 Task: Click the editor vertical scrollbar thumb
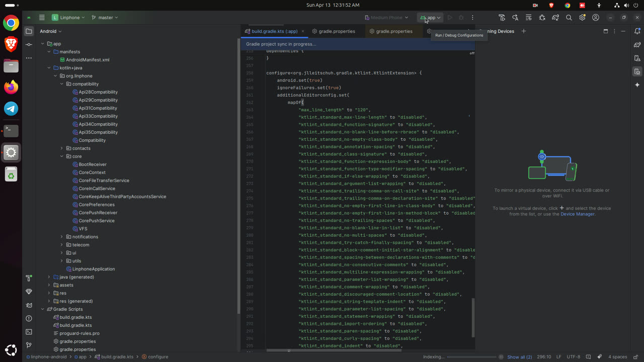coord(472,318)
